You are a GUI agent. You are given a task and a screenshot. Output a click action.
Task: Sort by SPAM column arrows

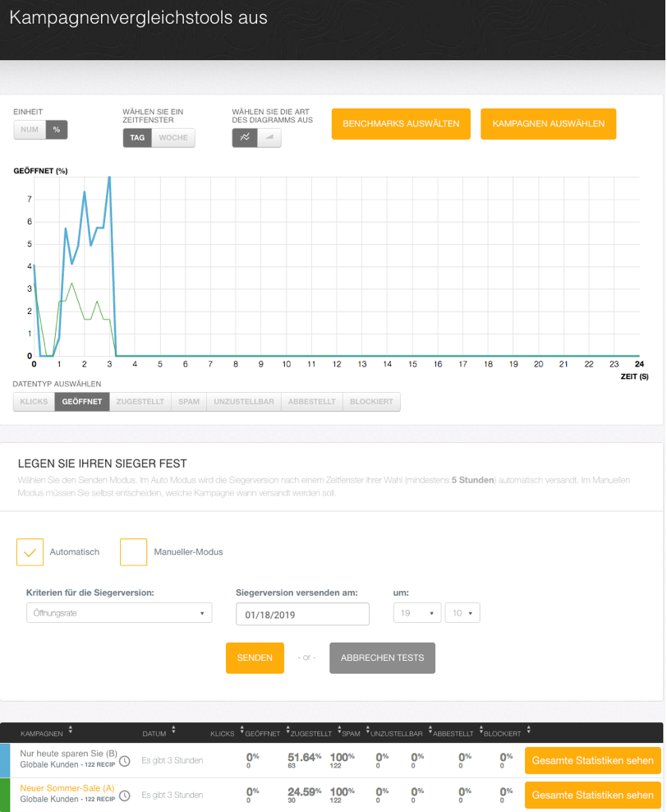[x=368, y=730]
